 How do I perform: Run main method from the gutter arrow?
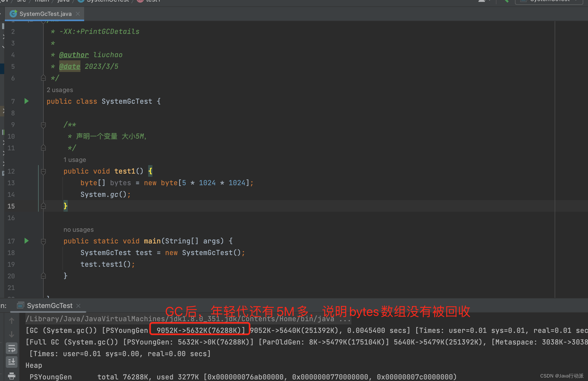[x=26, y=241]
